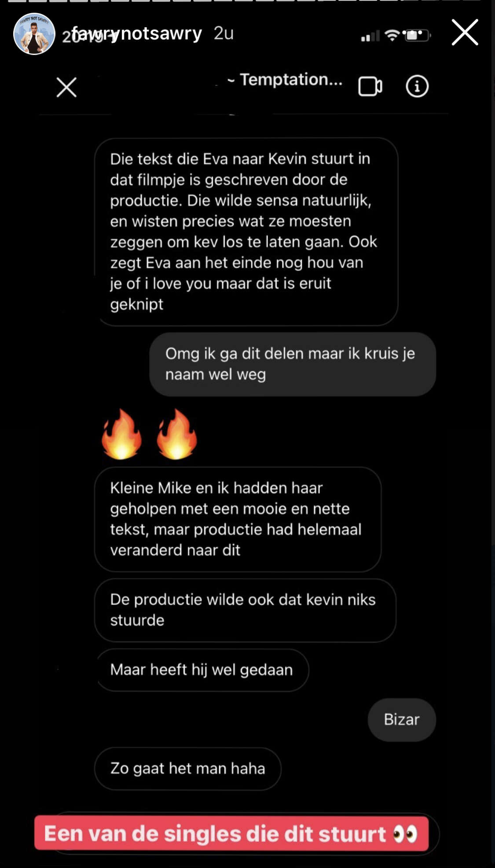Image resolution: width=495 pixels, height=868 pixels.
Task: Select the 'Maar heeft hij wel gedaan' bubble
Action: click(202, 670)
